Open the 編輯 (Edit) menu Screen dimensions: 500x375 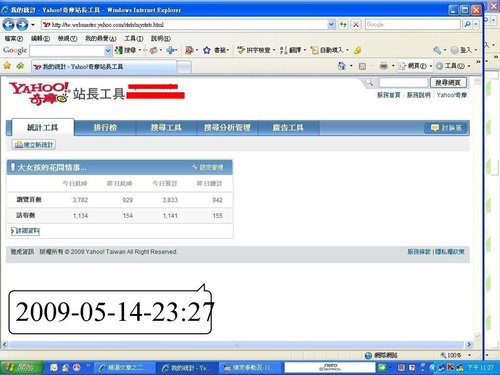(x=40, y=38)
